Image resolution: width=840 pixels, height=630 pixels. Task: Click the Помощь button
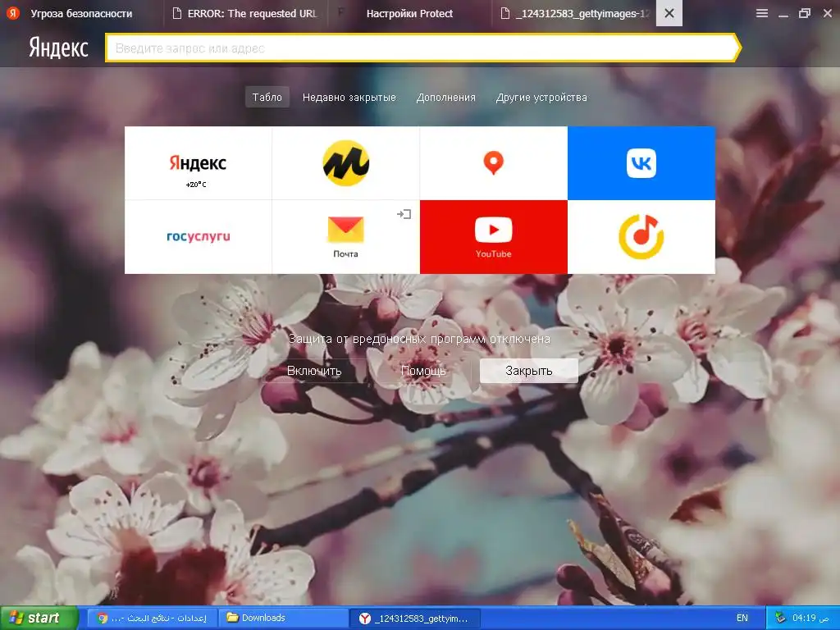[x=423, y=371]
